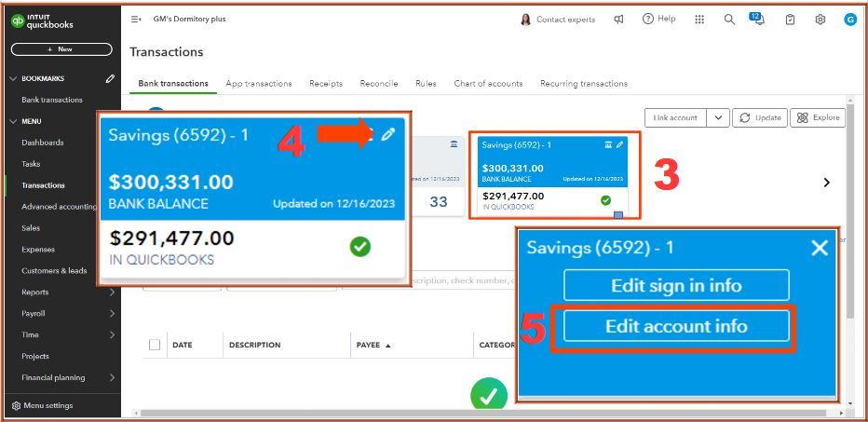Open the G user profile avatar
This screenshot has width=868, height=422.
coord(850,20)
